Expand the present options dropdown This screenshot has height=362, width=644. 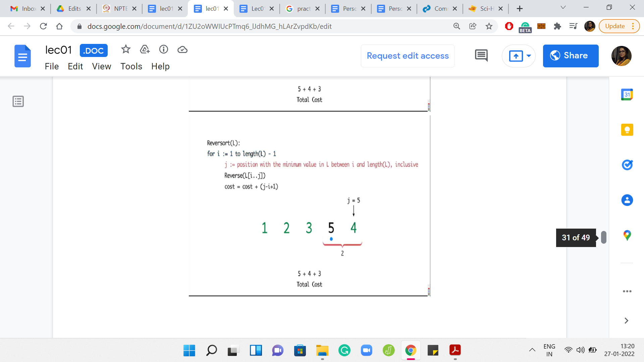pos(529,56)
